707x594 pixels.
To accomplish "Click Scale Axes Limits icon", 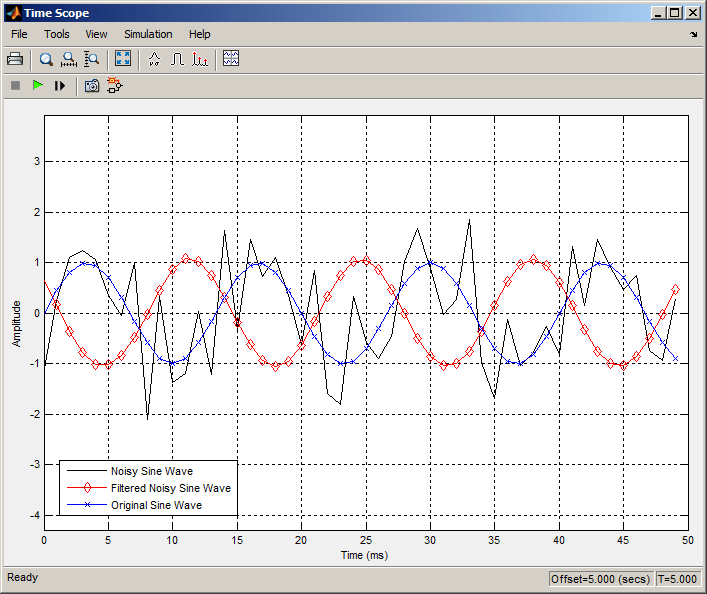I will 123,59.
